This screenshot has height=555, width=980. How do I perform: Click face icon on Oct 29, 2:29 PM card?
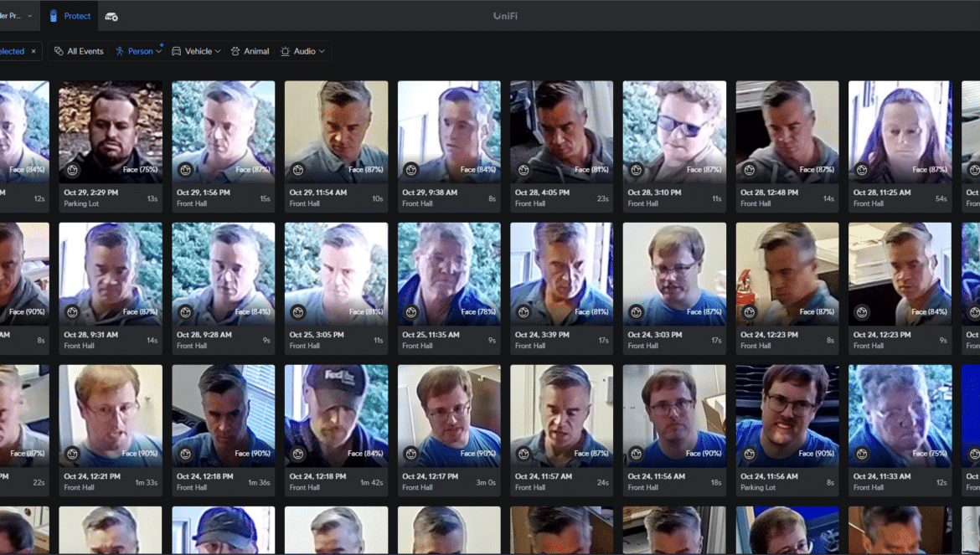pyautogui.click(x=73, y=170)
